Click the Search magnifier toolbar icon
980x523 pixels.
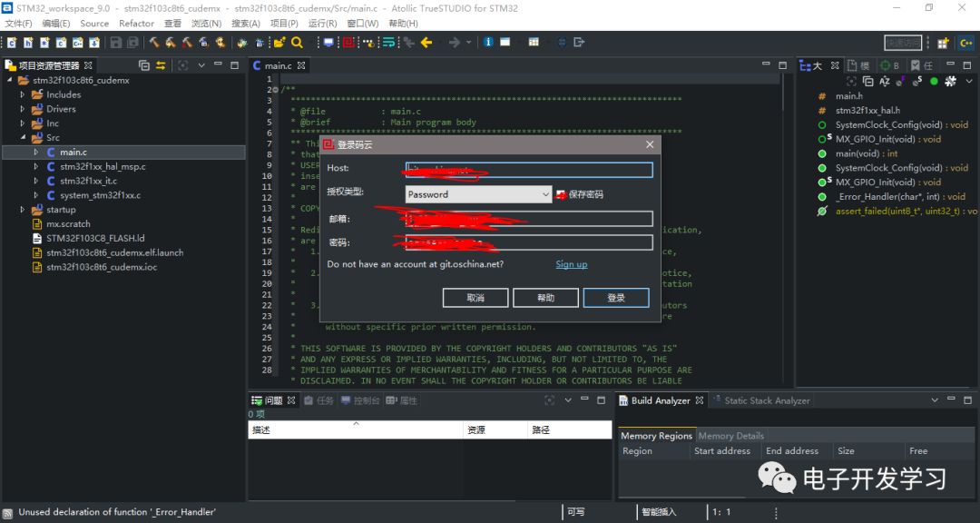(297, 43)
